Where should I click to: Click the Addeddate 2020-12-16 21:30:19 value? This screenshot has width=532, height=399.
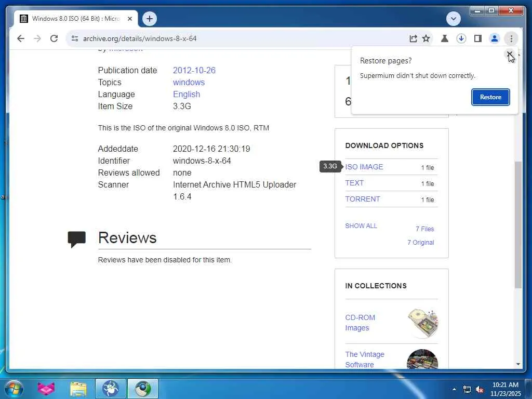[x=211, y=149]
